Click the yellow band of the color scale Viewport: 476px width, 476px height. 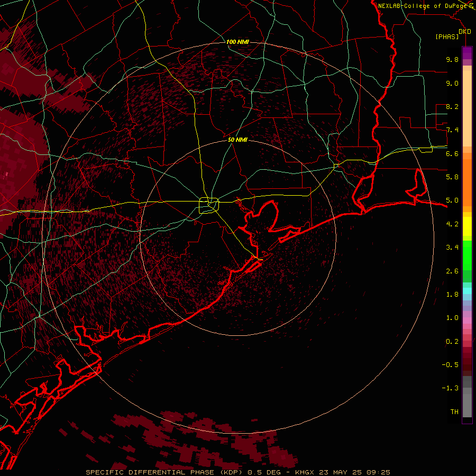[467, 226]
